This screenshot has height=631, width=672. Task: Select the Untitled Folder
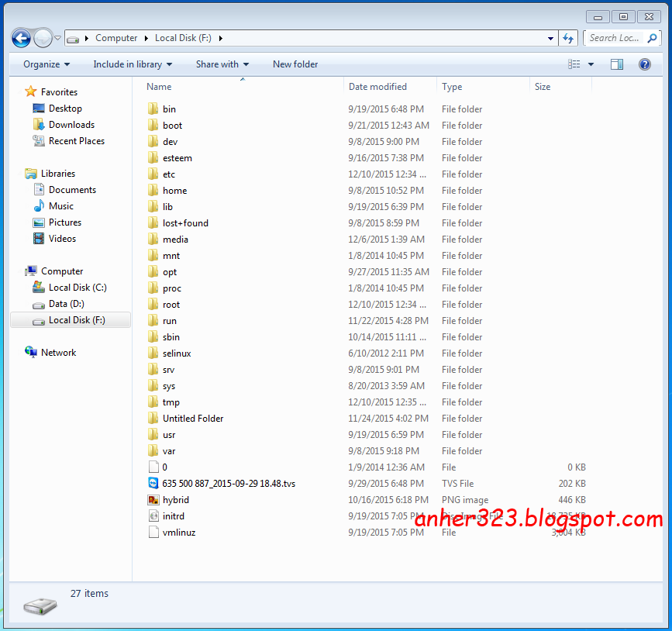(x=194, y=418)
